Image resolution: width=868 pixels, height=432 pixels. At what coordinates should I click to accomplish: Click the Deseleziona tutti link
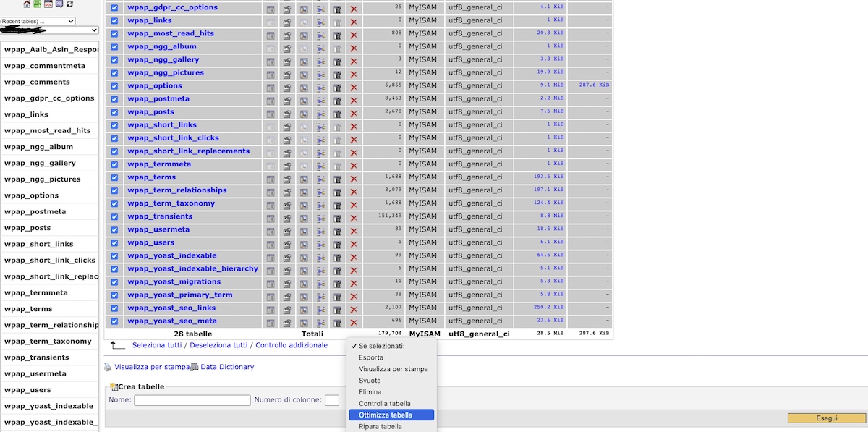tap(218, 346)
